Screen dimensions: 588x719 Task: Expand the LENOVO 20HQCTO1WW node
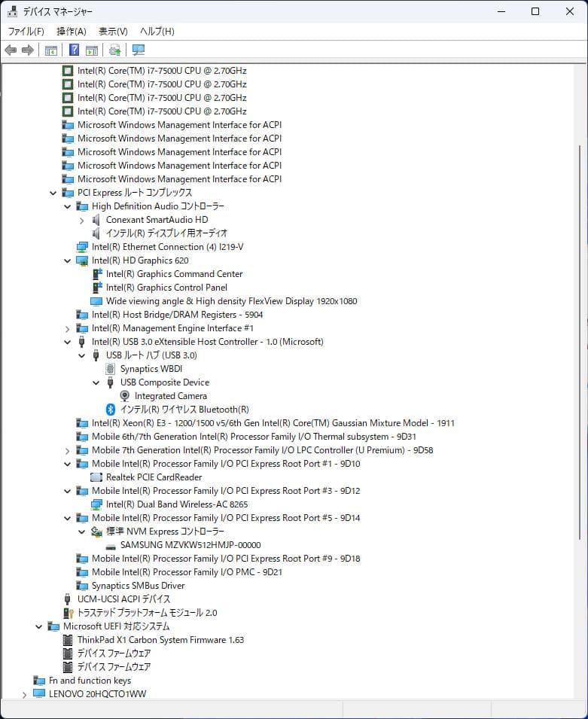coord(25,694)
